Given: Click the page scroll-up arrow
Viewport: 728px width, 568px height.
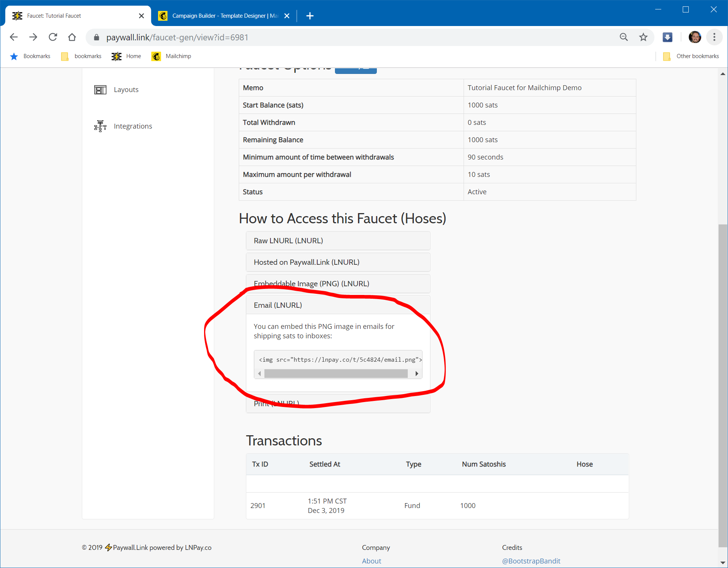Looking at the screenshot, I should point(723,74).
